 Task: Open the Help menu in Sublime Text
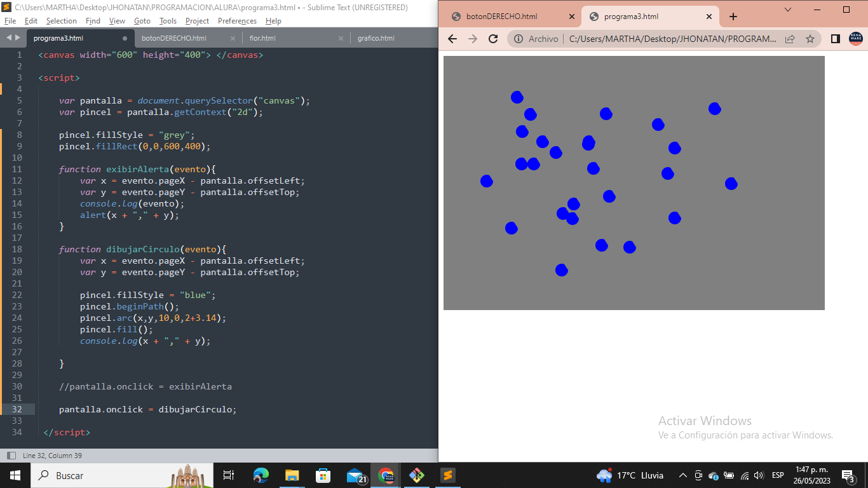point(273,21)
